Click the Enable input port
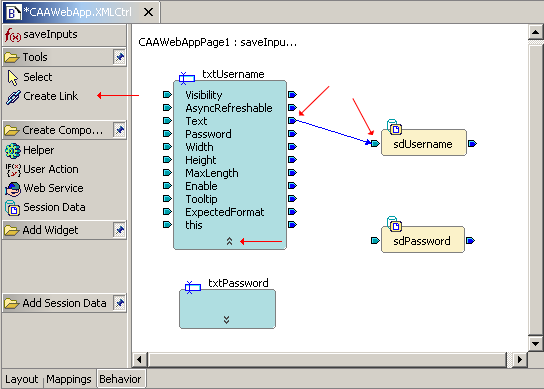This screenshot has width=544, height=389. [167, 186]
